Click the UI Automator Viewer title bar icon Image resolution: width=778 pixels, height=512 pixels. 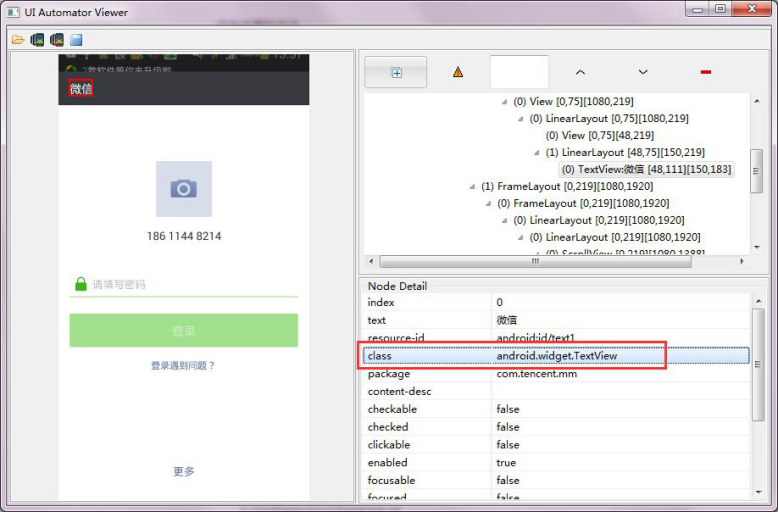13,12
